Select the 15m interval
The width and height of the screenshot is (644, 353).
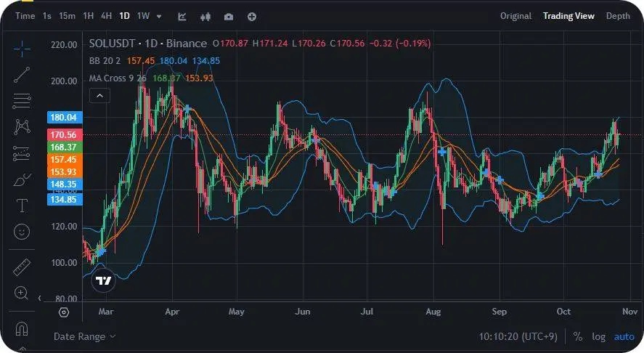tap(67, 16)
